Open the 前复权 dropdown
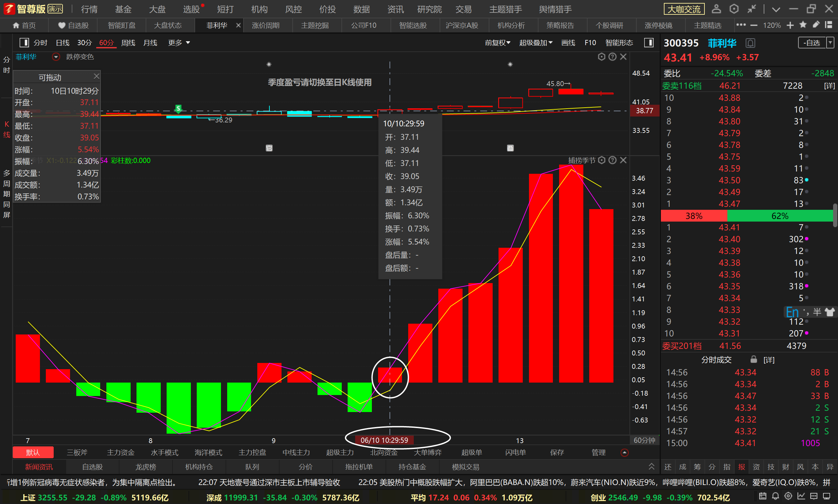This screenshot has height=504, width=838. point(497,43)
